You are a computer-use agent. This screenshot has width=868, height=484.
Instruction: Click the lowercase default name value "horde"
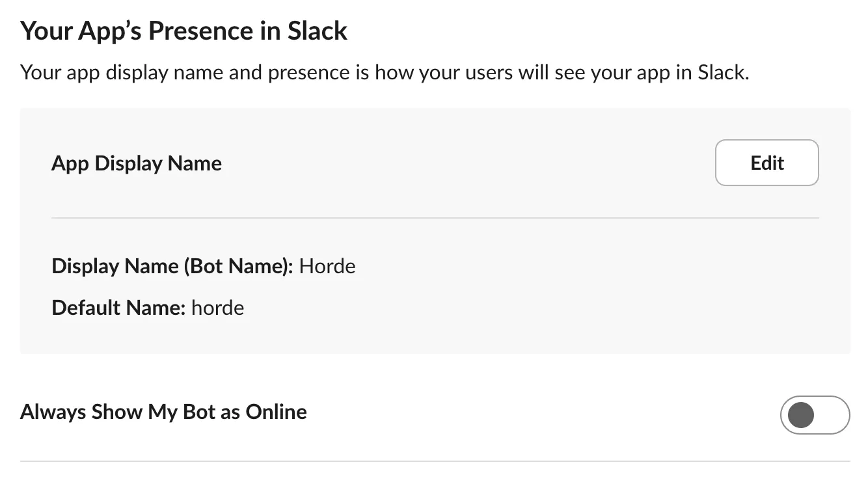[x=217, y=307]
